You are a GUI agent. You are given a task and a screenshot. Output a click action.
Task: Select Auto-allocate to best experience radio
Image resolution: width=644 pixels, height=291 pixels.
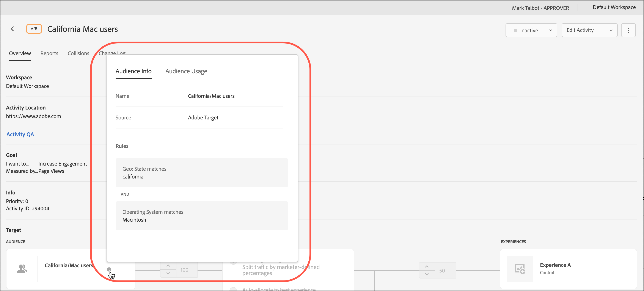pyautogui.click(x=233, y=289)
